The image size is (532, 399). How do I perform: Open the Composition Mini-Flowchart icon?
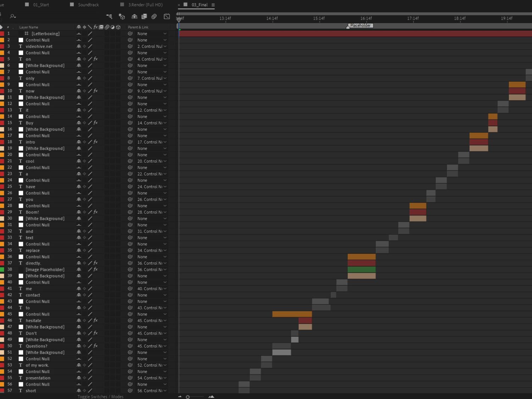pyautogui.click(x=109, y=16)
